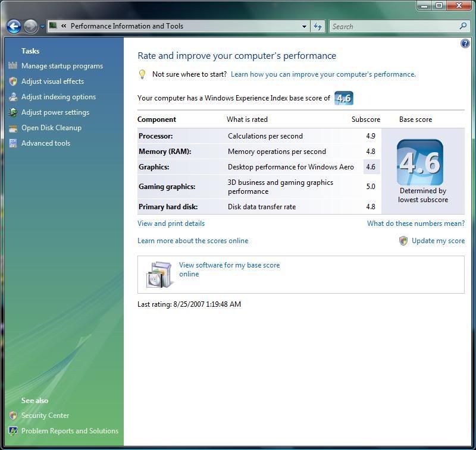Screen dimensions: 476x450
Task: Click the light bulb tip icon
Action: coord(142,74)
